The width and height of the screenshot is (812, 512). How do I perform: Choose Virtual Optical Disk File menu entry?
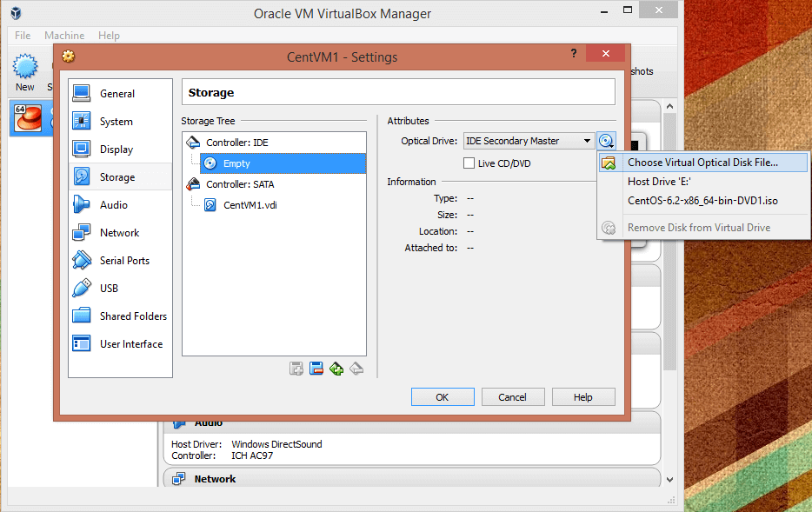[x=702, y=163]
